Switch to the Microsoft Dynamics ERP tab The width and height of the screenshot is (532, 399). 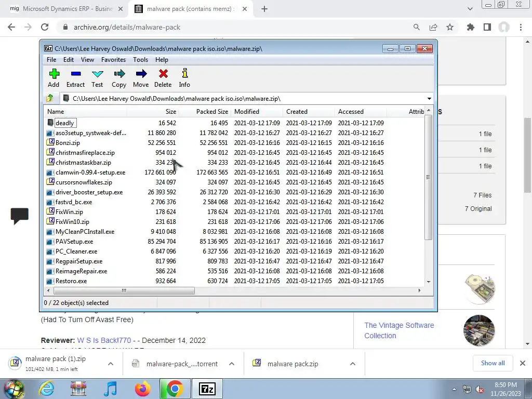coord(64,9)
